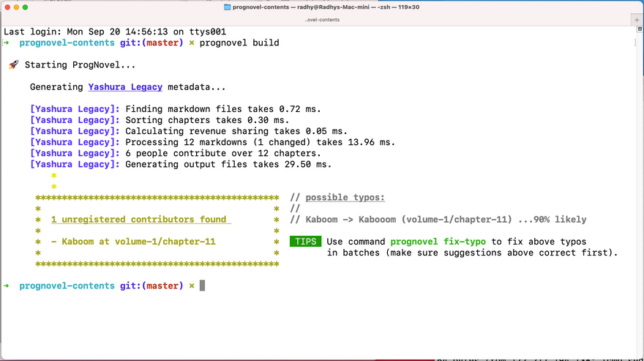Click the green arrow on the bottom prompt

pos(7,286)
